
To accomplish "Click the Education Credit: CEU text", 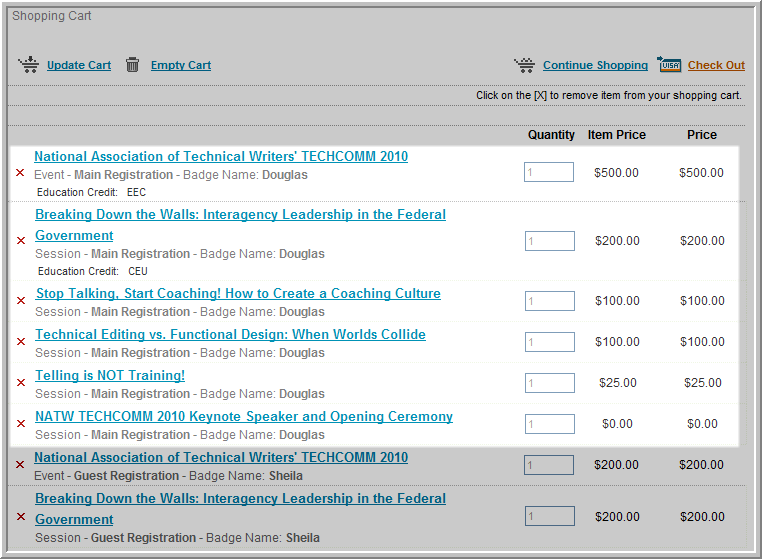I will [x=93, y=271].
